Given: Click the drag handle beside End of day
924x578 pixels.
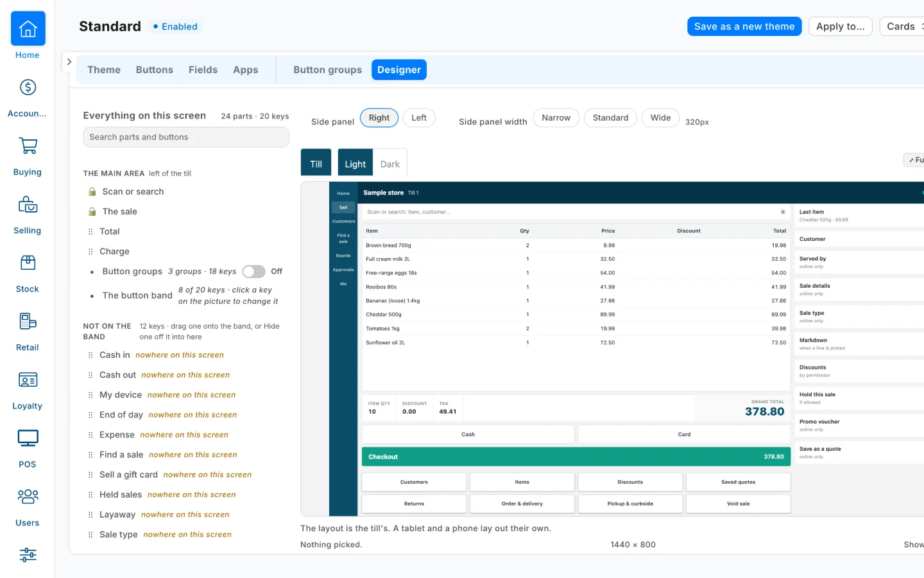Looking at the screenshot, I should [x=90, y=415].
